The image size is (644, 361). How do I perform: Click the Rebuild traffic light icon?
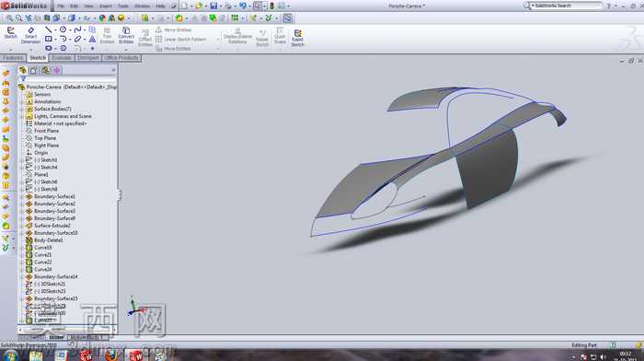[271, 6]
